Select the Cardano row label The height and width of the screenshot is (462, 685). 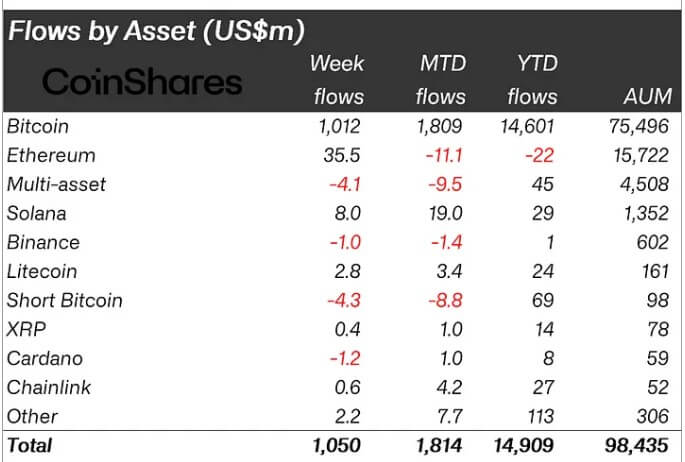pyautogui.click(x=45, y=359)
